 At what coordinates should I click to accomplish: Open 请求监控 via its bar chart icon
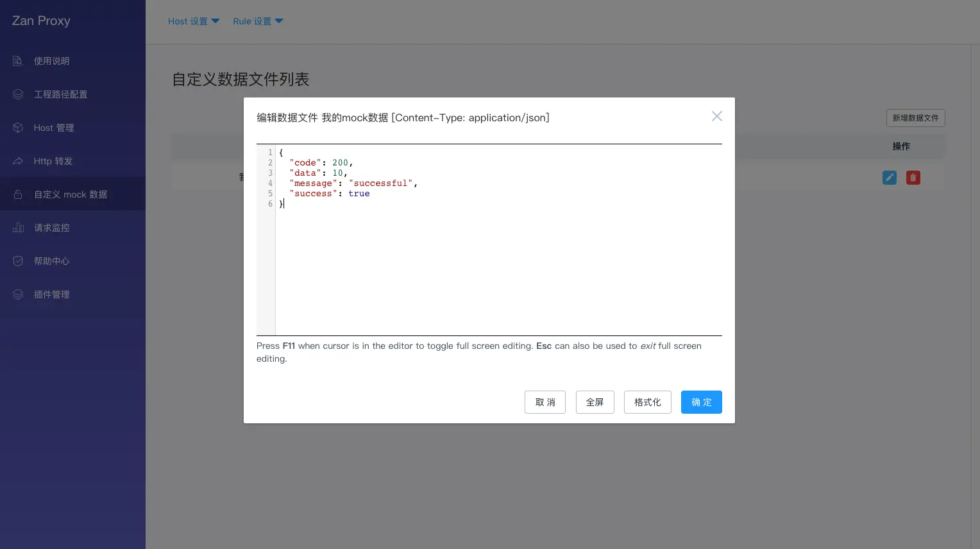[18, 228]
